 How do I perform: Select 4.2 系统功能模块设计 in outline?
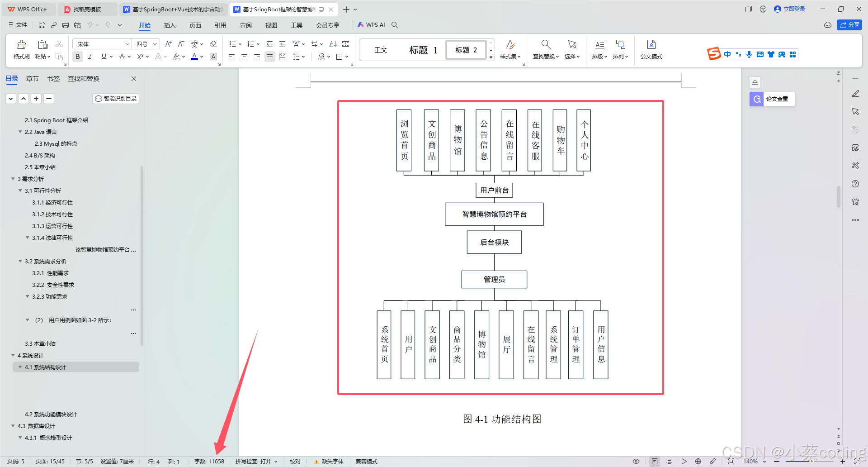pos(51,414)
